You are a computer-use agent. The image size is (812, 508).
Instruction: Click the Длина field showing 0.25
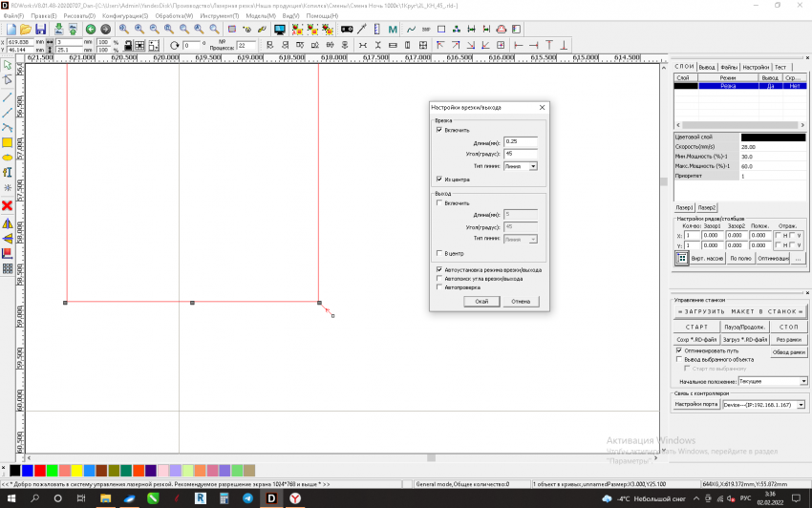point(521,141)
